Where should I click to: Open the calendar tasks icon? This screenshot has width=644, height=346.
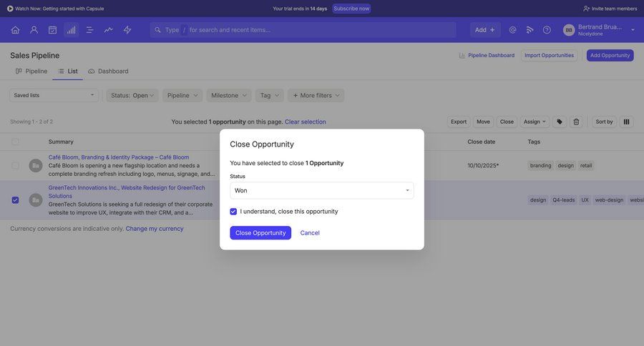point(52,30)
